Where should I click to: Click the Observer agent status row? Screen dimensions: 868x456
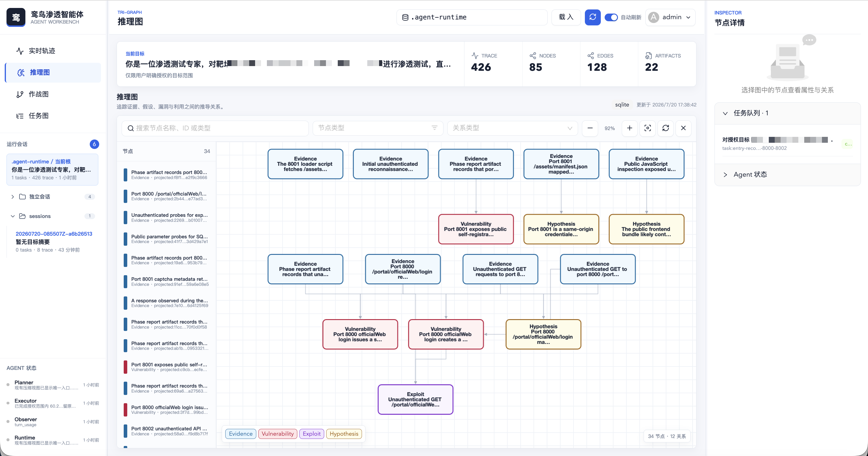[x=53, y=422]
